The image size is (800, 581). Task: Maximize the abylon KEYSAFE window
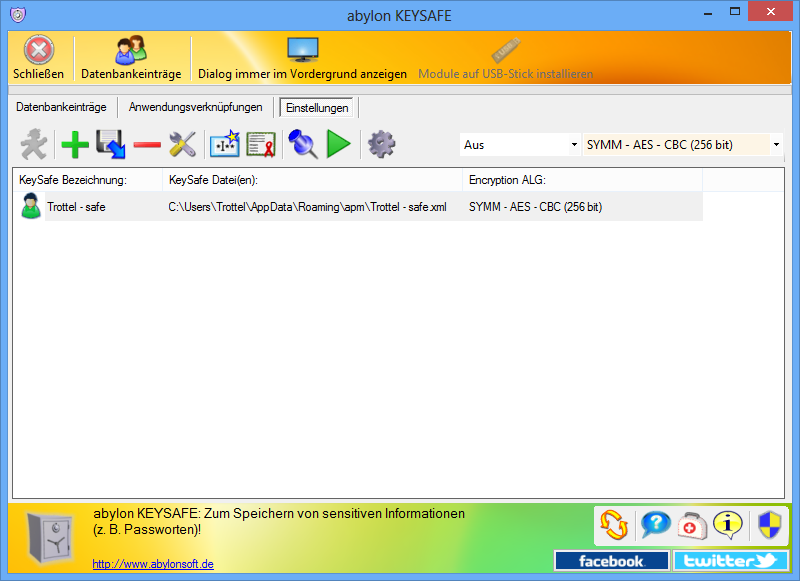tap(735, 11)
